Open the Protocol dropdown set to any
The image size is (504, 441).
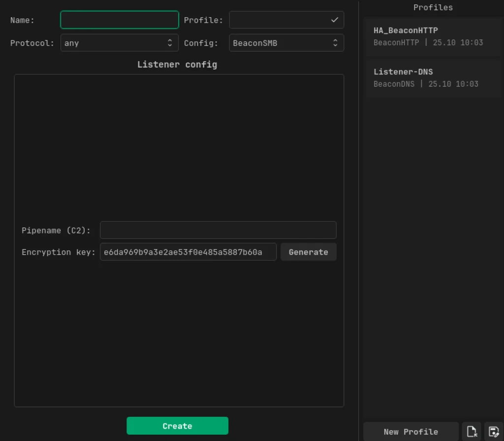119,43
